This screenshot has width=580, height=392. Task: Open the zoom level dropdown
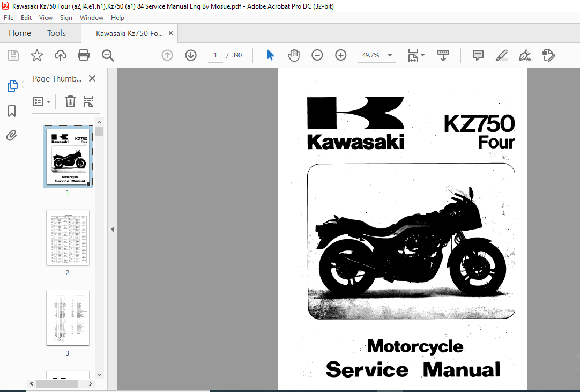390,56
